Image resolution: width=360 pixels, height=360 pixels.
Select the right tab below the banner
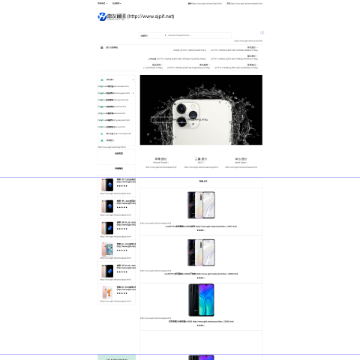coord(241,160)
